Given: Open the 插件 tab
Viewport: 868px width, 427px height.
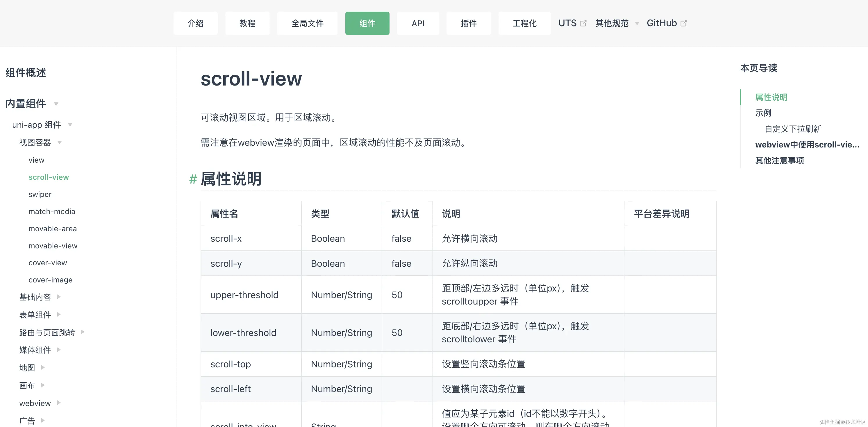Looking at the screenshot, I should [469, 23].
